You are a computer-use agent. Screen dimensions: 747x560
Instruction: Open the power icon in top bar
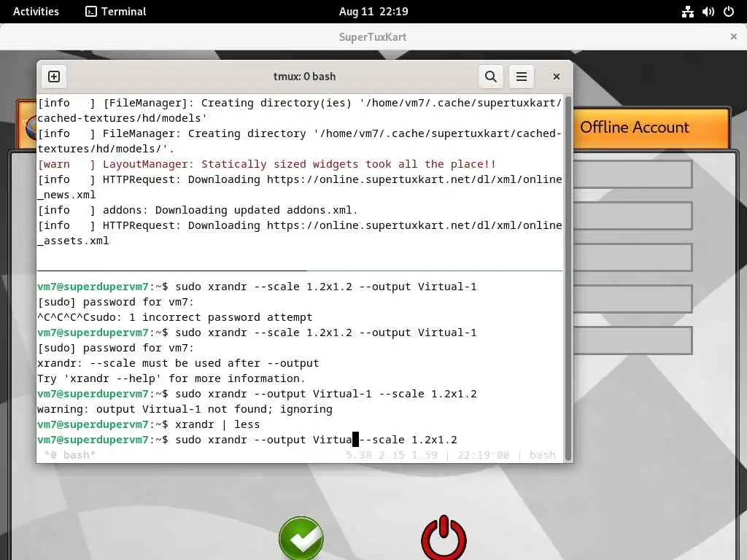pos(729,12)
